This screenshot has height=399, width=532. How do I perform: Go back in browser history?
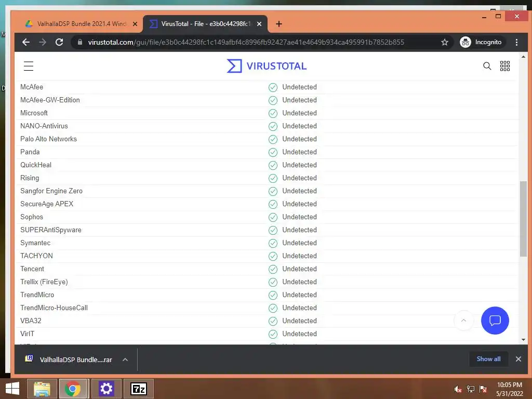[26, 42]
